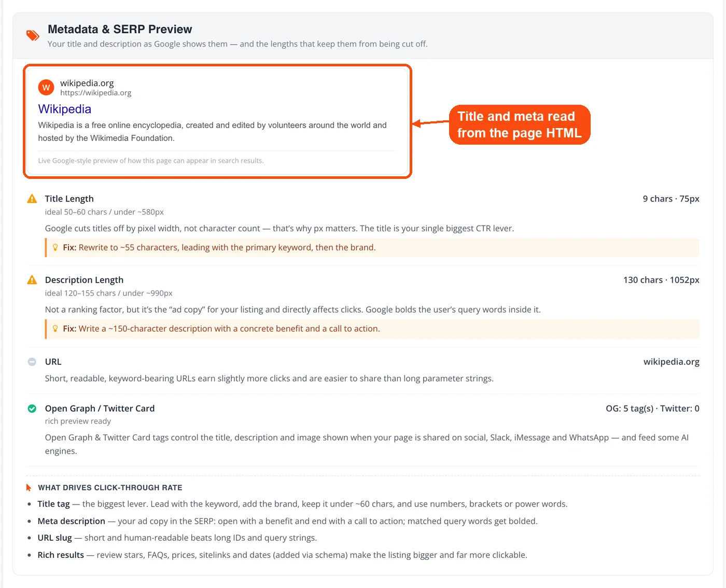Screen dimensions: 726x588
Task: Click the Metadata & SERP Preview heading
Action: click(x=120, y=29)
